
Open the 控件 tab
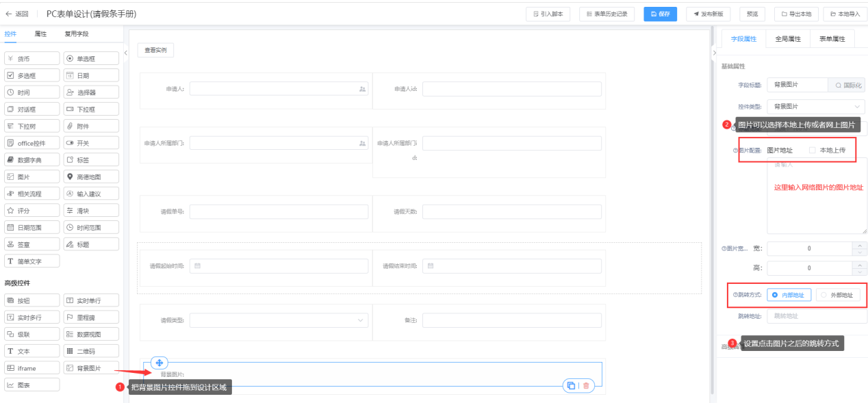point(10,34)
